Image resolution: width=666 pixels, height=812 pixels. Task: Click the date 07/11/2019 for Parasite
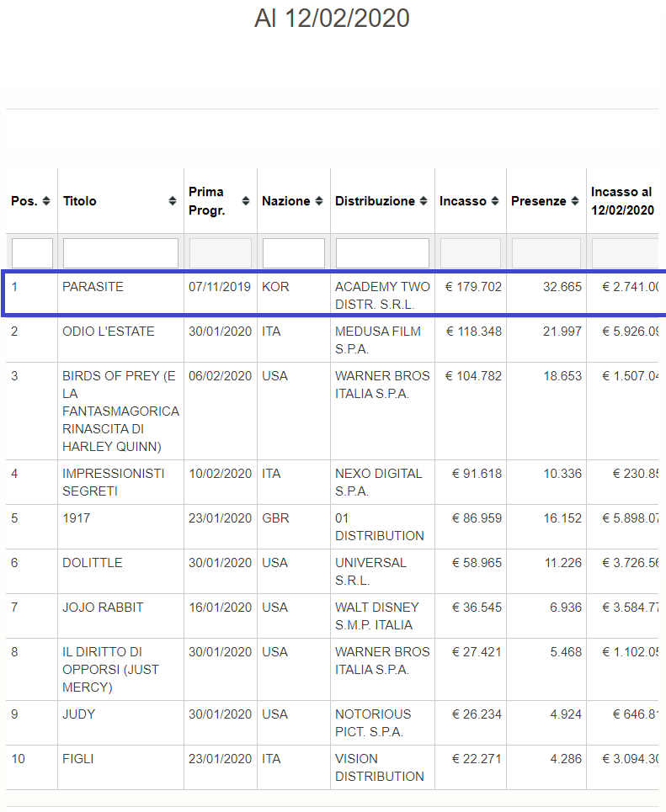(x=220, y=287)
